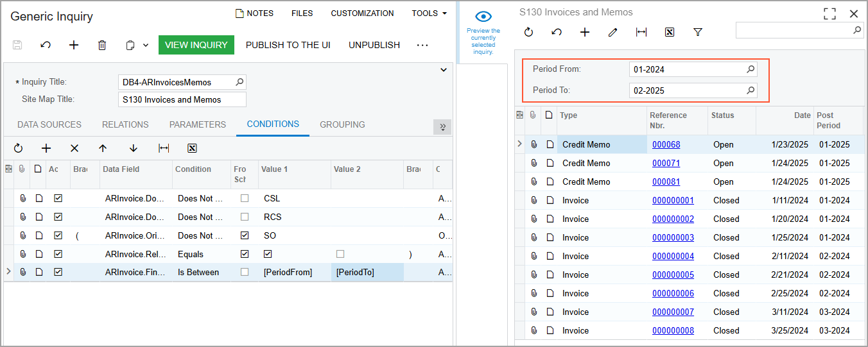Uncheck Active checkbox for the CSL condition row
The height and width of the screenshot is (347, 868).
[58, 198]
